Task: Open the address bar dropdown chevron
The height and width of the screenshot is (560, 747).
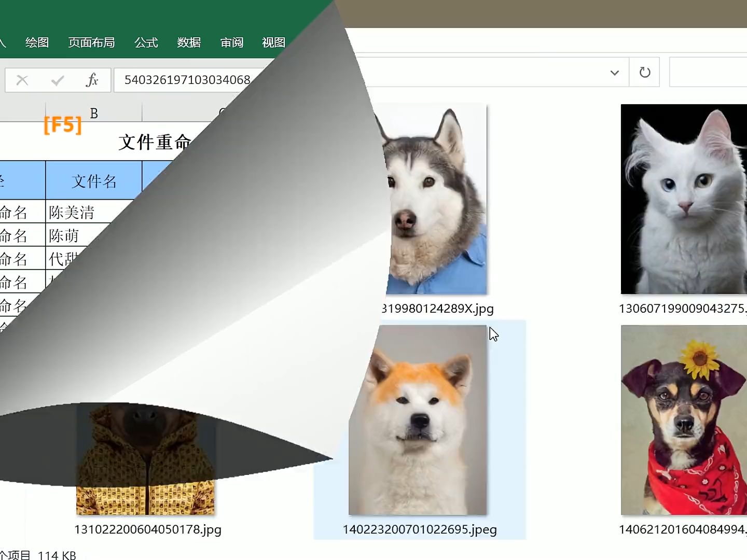Action: click(x=614, y=73)
